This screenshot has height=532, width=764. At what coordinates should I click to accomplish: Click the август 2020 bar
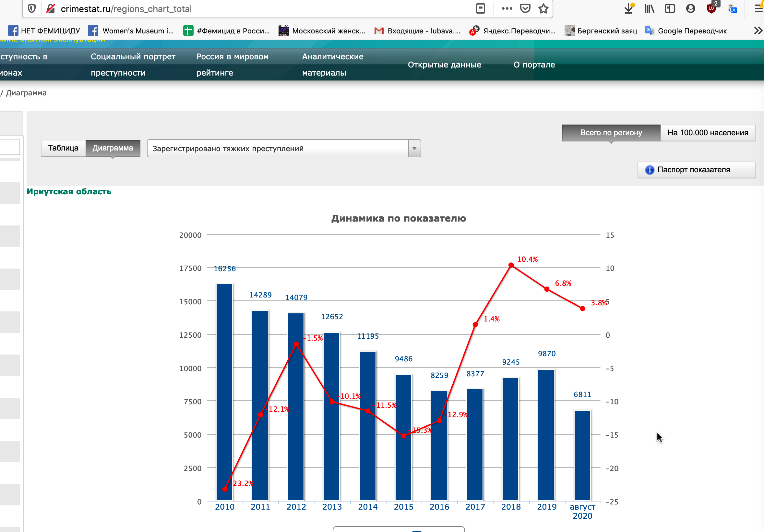click(x=582, y=455)
